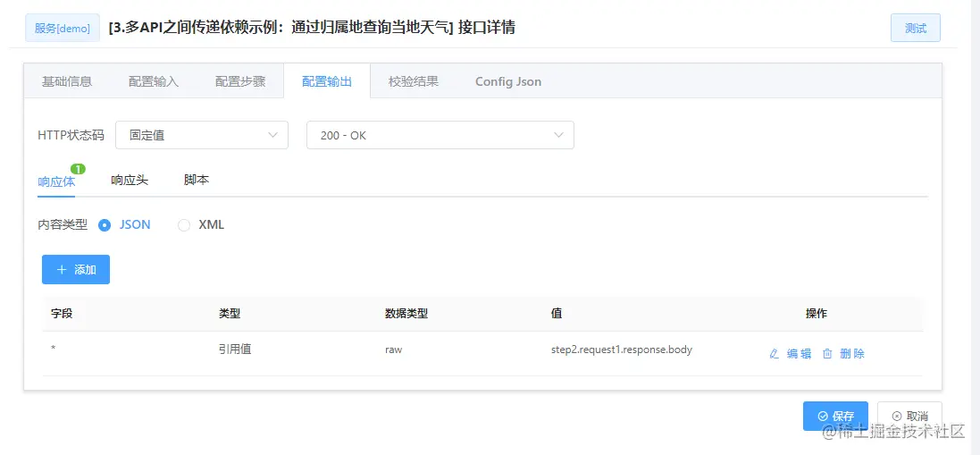
Task: Click the 删除 link text in row
Action: (x=852, y=354)
